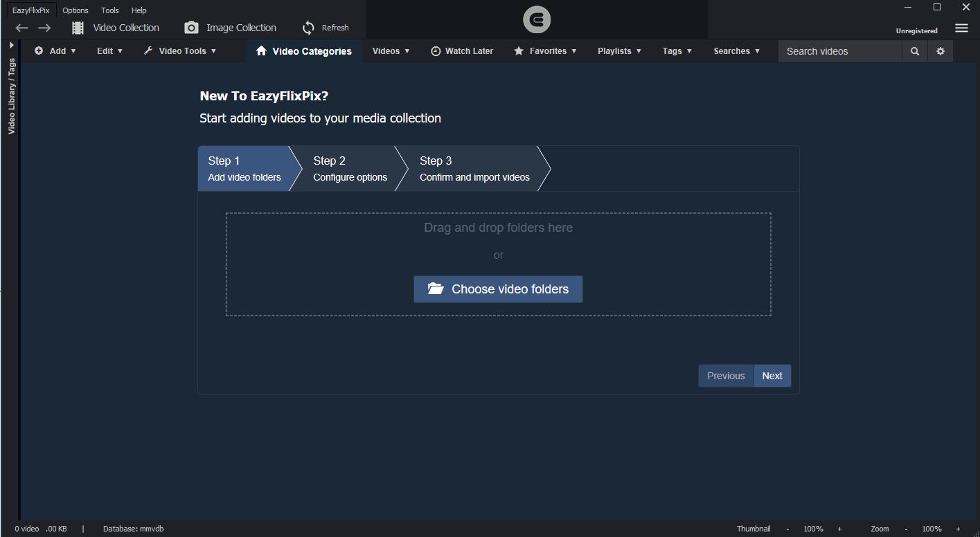This screenshot has width=980, height=537.
Task: Click the Zoom 100% value
Action: [x=932, y=529]
